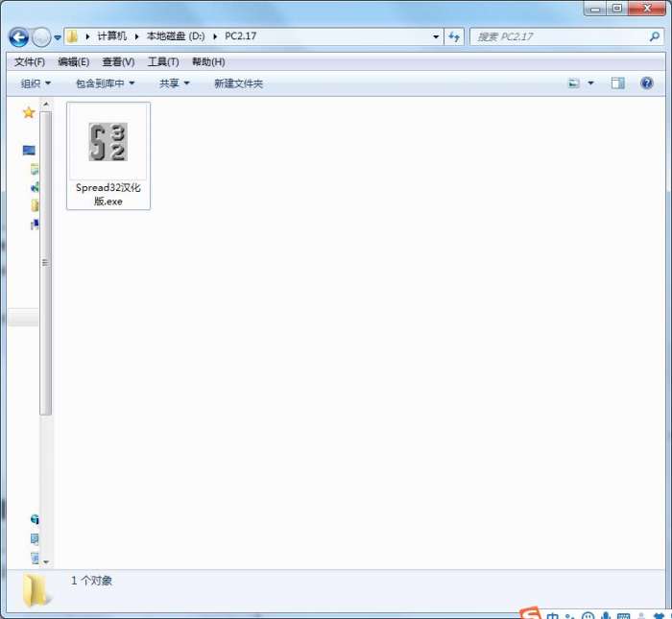
Task: Click the Sogou input method S icon
Action: coord(531,614)
